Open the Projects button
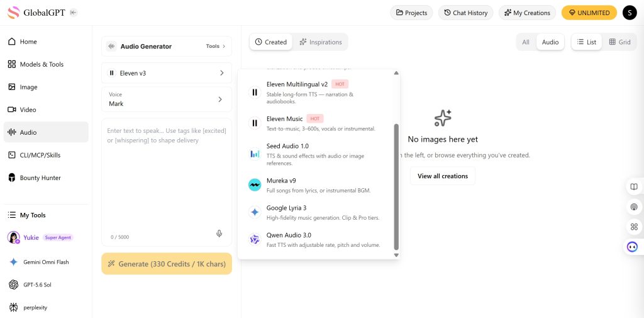The image size is (644, 318). click(411, 13)
